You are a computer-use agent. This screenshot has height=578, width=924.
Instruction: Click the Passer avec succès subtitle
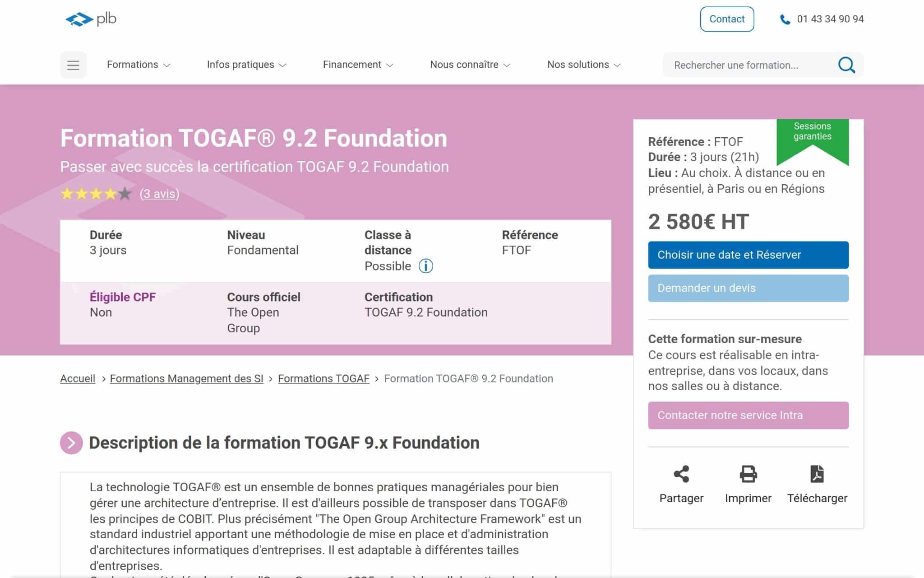(254, 167)
